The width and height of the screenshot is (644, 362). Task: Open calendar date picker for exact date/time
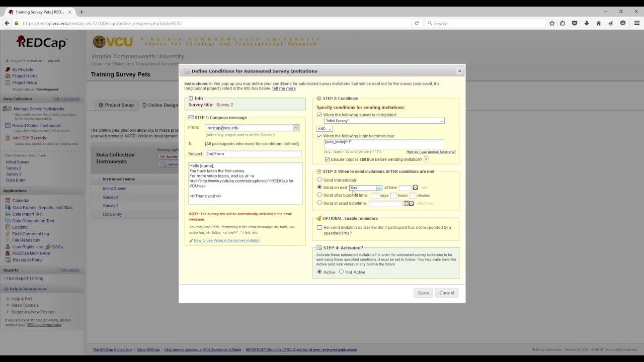point(406,203)
